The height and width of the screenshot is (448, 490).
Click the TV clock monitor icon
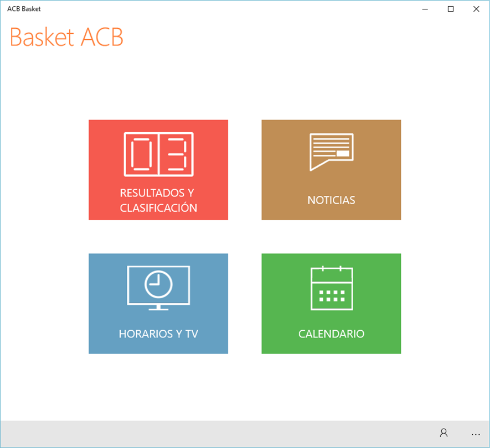click(158, 288)
